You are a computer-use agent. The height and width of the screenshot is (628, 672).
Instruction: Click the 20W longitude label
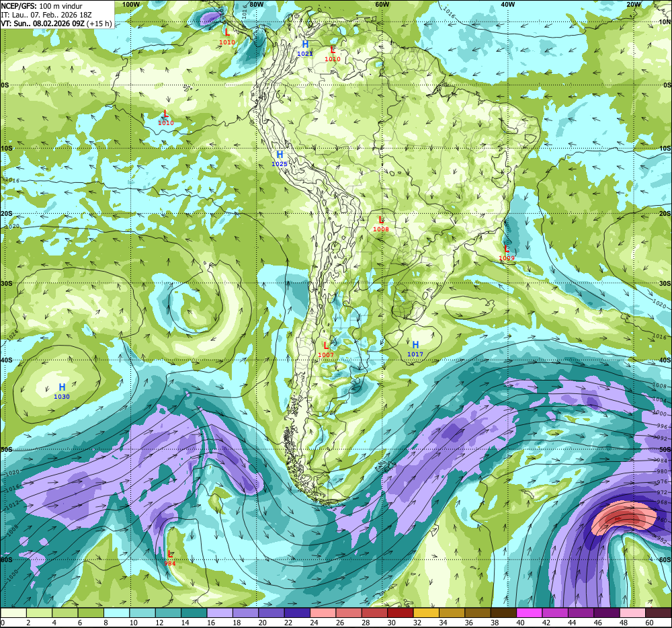pyautogui.click(x=634, y=4)
